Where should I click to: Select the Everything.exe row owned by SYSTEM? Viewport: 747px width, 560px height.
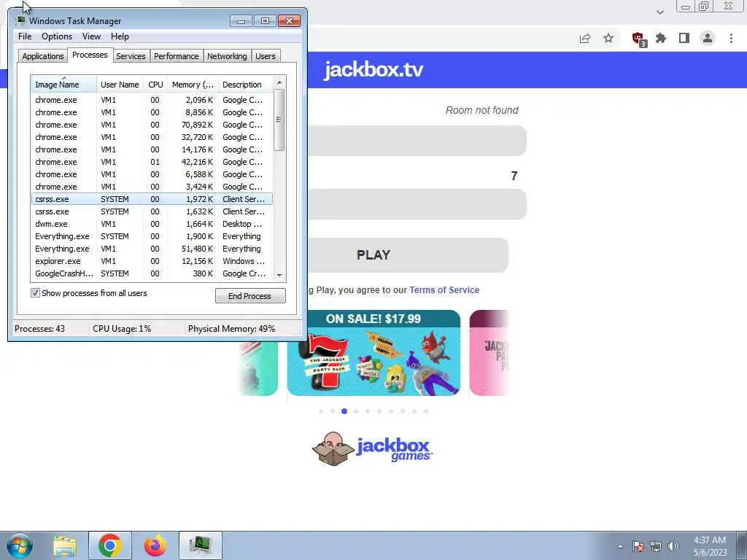click(152, 236)
